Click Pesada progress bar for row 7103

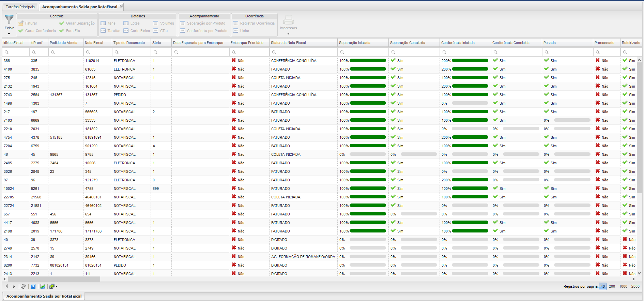pos(572,120)
